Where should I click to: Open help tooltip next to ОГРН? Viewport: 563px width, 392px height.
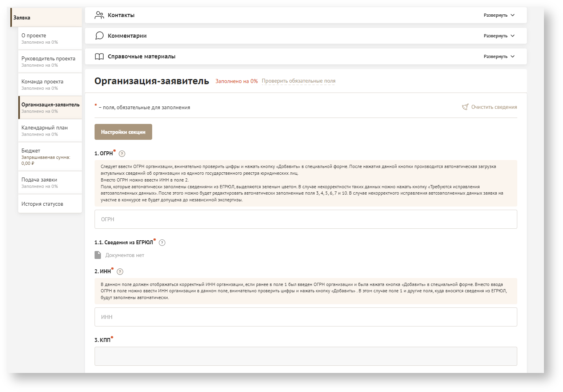tap(122, 154)
